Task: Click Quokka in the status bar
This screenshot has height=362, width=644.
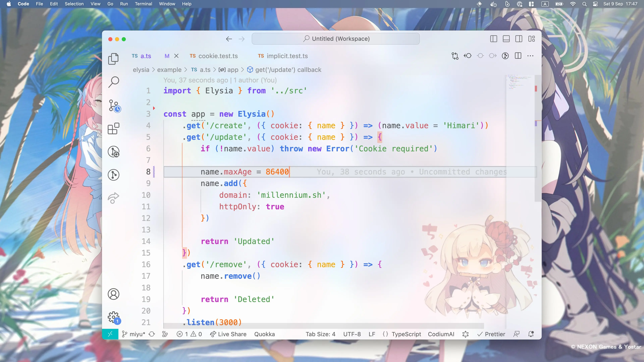Action: tap(264, 334)
